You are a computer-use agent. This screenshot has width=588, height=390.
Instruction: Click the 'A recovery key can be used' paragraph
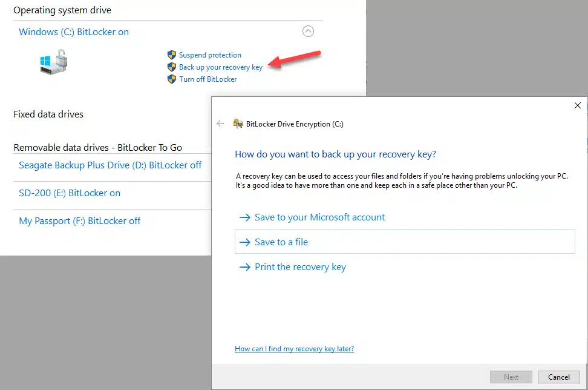click(x=402, y=180)
